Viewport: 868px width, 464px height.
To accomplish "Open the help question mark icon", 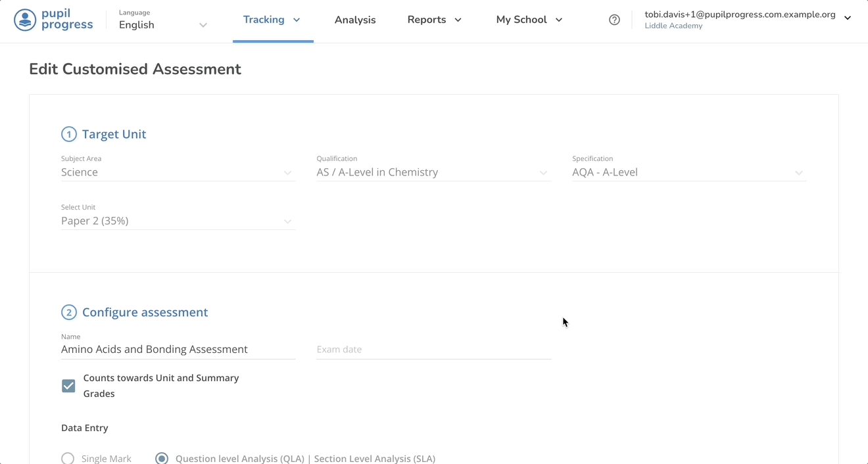I will pyautogui.click(x=614, y=20).
